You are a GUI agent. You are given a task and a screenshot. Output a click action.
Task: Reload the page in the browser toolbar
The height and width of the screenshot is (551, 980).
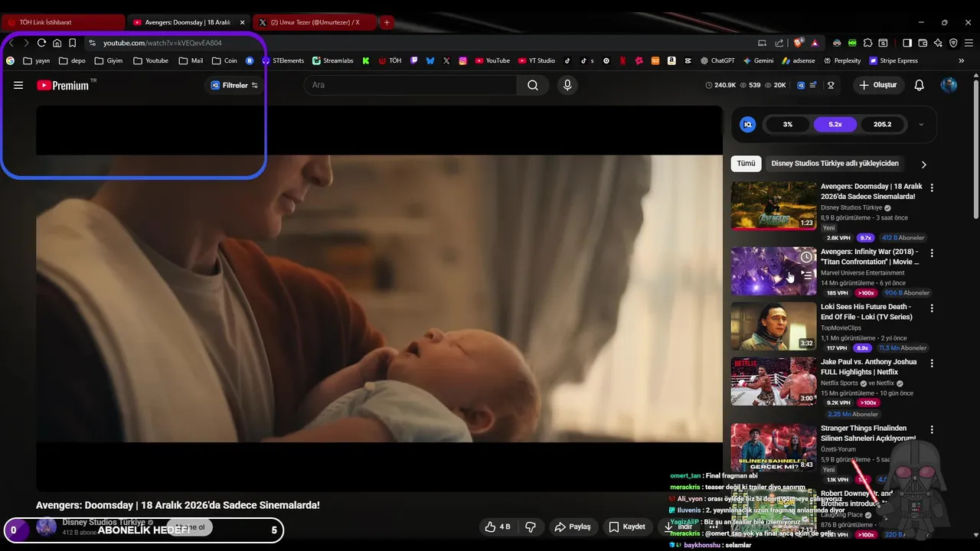(x=41, y=43)
